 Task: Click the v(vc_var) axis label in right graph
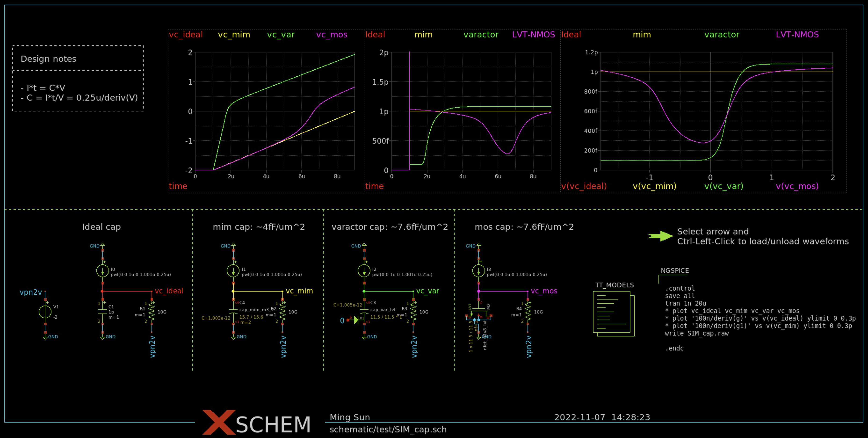tap(723, 186)
